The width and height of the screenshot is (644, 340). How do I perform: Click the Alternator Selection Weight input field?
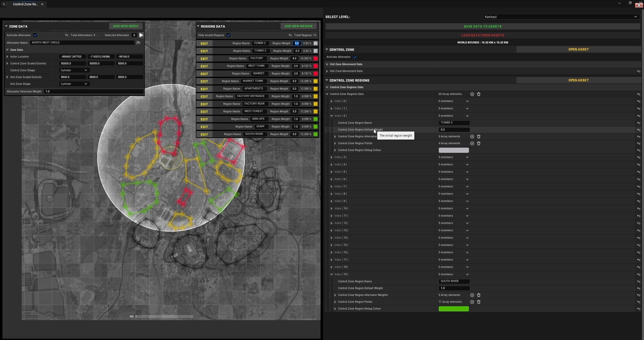coord(93,92)
